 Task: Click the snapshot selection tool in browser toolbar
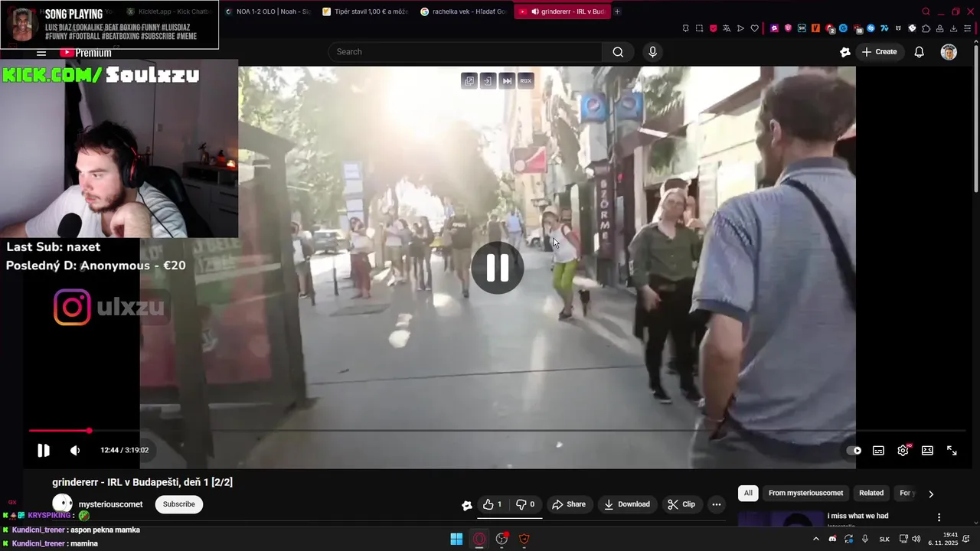pyautogui.click(x=699, y=28)
